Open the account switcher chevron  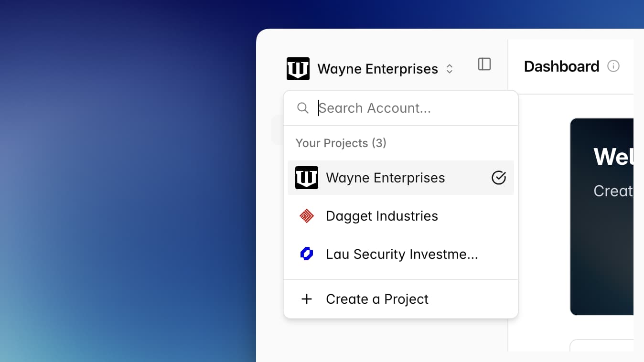tap(449, 68)
